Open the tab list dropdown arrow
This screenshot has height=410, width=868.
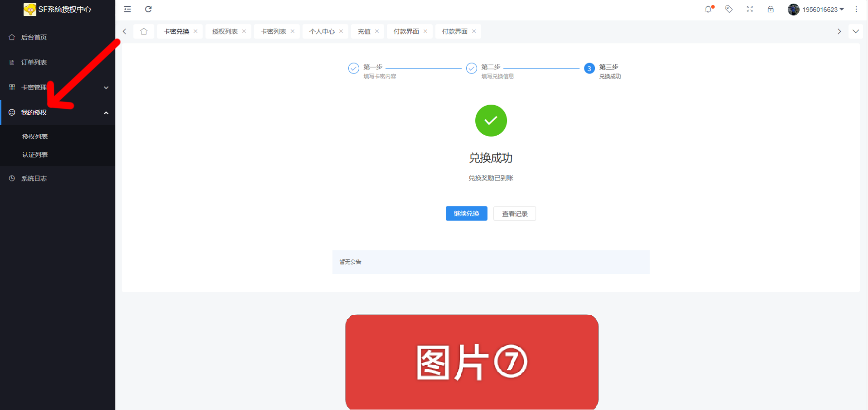(x=856, y=31)
